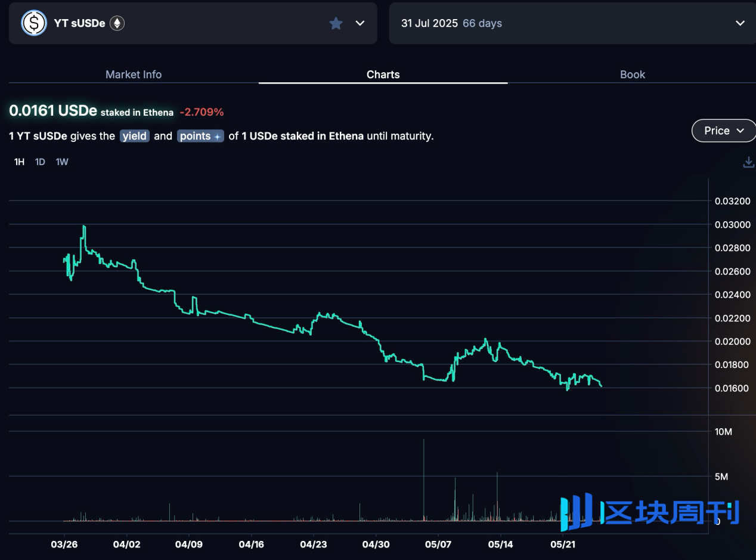Click the 0.03200 price axis label
The height and width of the screenshot is (560, 756).
coord(733,202)
